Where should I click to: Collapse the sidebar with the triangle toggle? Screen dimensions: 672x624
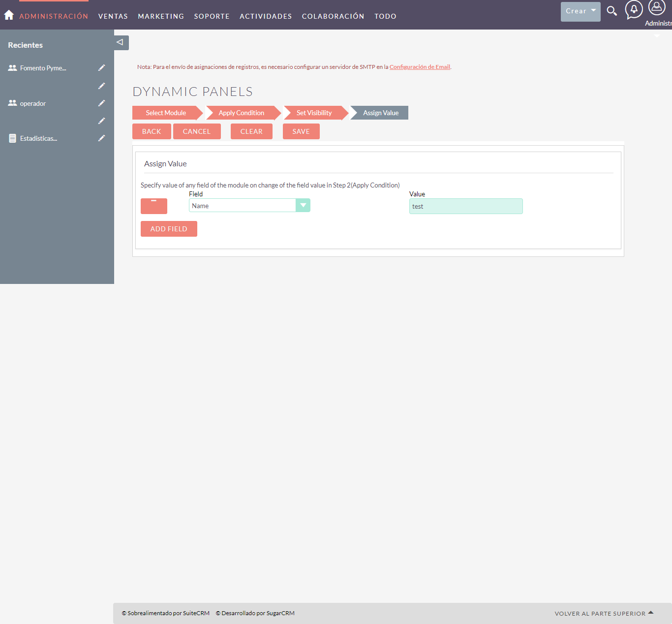click(121, 42)
